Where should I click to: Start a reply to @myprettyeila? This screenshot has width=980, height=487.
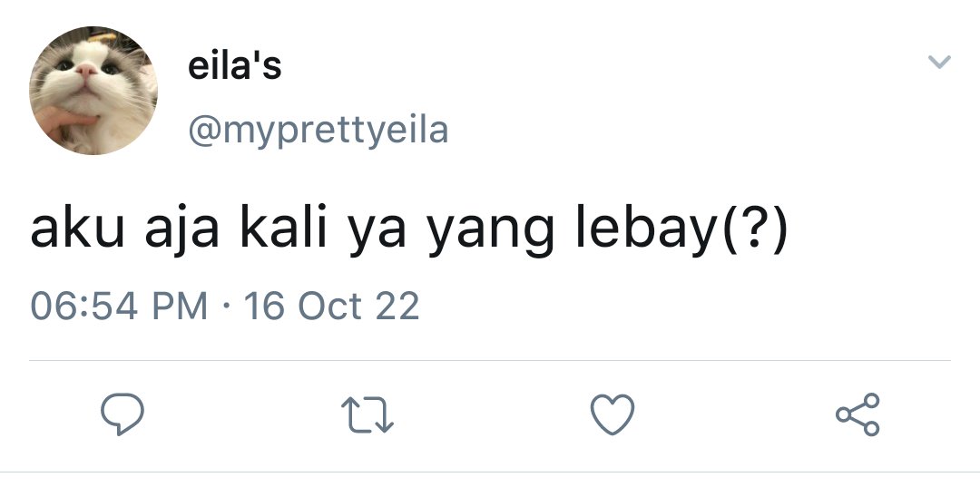click(x=122, y=414)
